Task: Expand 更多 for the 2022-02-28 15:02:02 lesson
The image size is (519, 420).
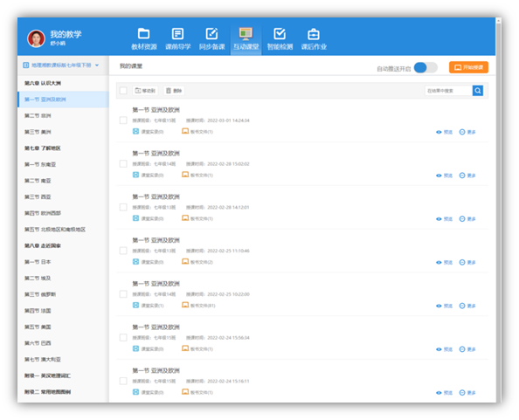Action: click(467, 176)
